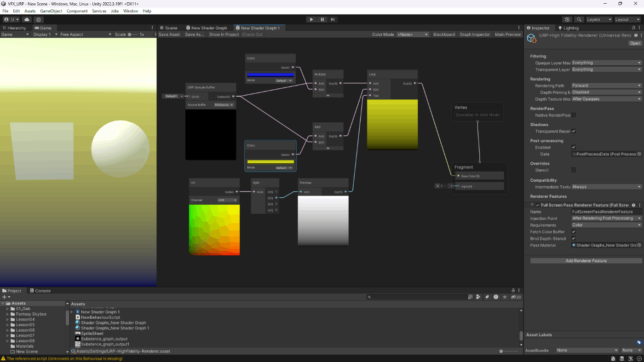Switch to the Scene tab
644x362 pixels.
168,28
